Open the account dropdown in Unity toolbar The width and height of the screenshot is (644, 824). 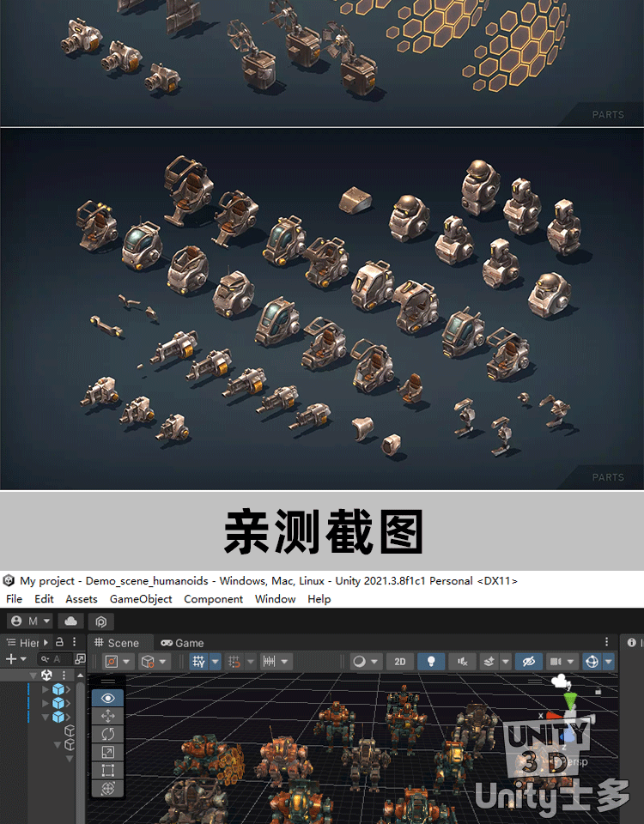click(x=31, y=621)
